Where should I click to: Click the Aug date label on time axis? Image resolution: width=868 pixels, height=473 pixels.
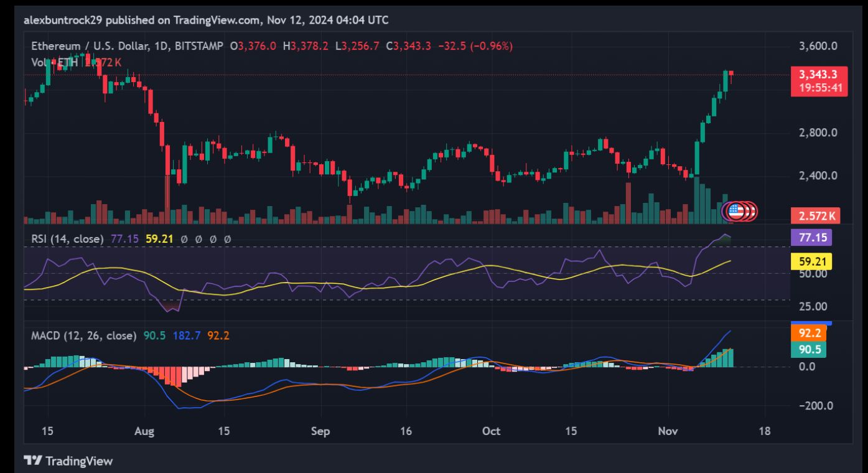pos(144,431)
